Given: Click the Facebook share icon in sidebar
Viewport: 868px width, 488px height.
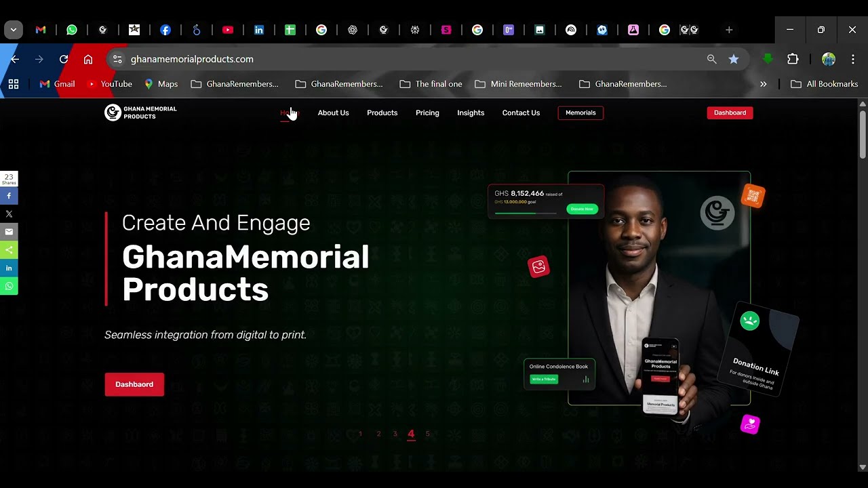Looking at the screenshot, I should pos(9,196).
